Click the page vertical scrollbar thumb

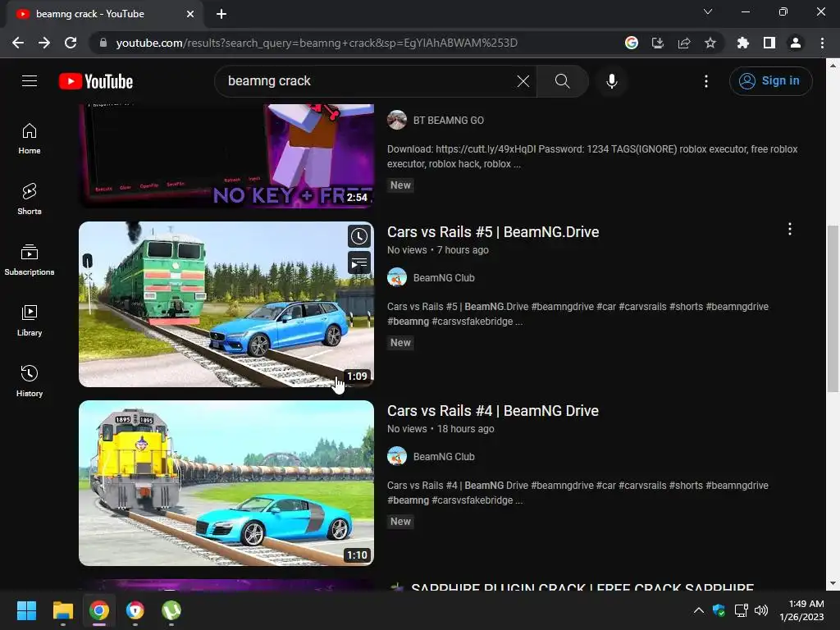[x=832, y=308]
